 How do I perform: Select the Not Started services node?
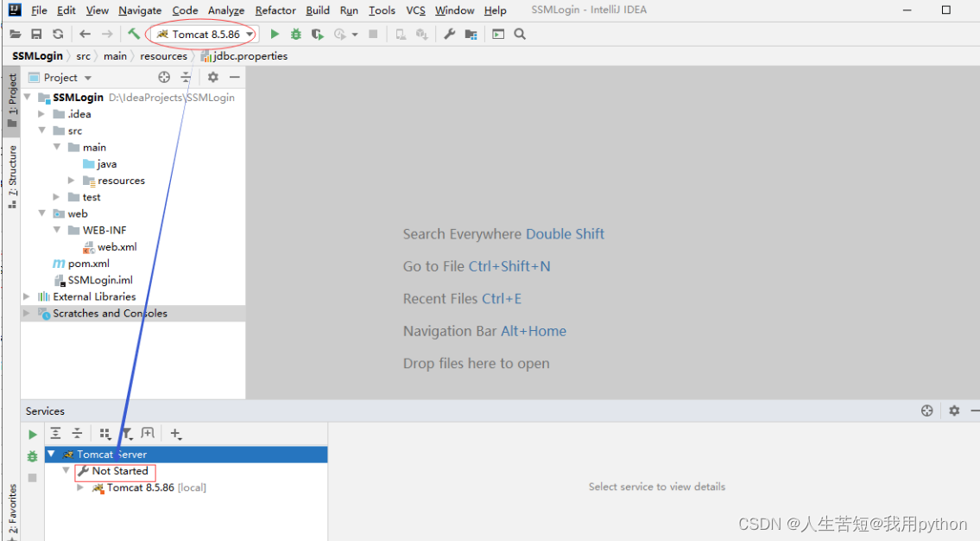[119, 471]
